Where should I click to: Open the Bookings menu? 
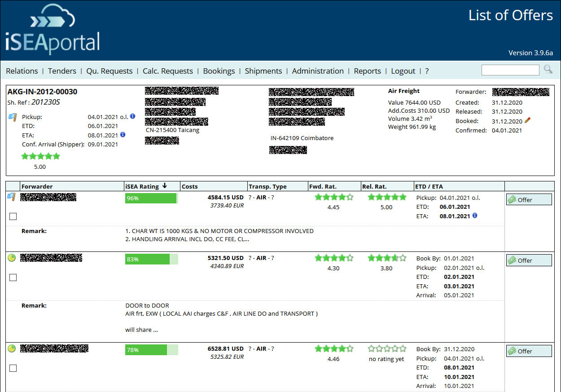pos(219,71)
